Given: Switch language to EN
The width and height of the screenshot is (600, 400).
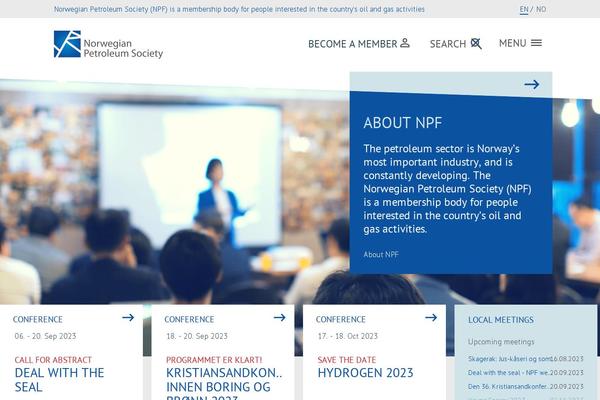Looking at the screenshot, I should tap(524, 9).
